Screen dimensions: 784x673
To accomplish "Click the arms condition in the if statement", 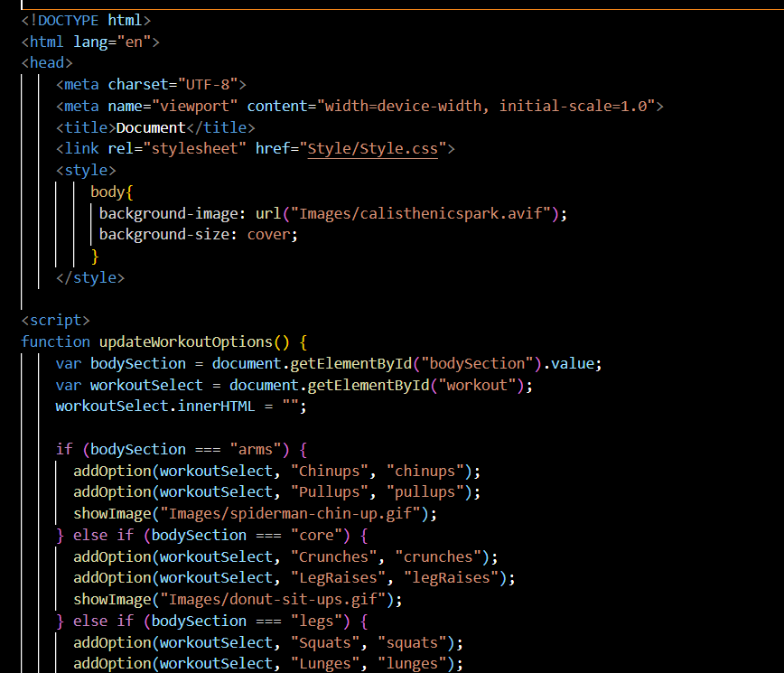I will coord(251,448).
